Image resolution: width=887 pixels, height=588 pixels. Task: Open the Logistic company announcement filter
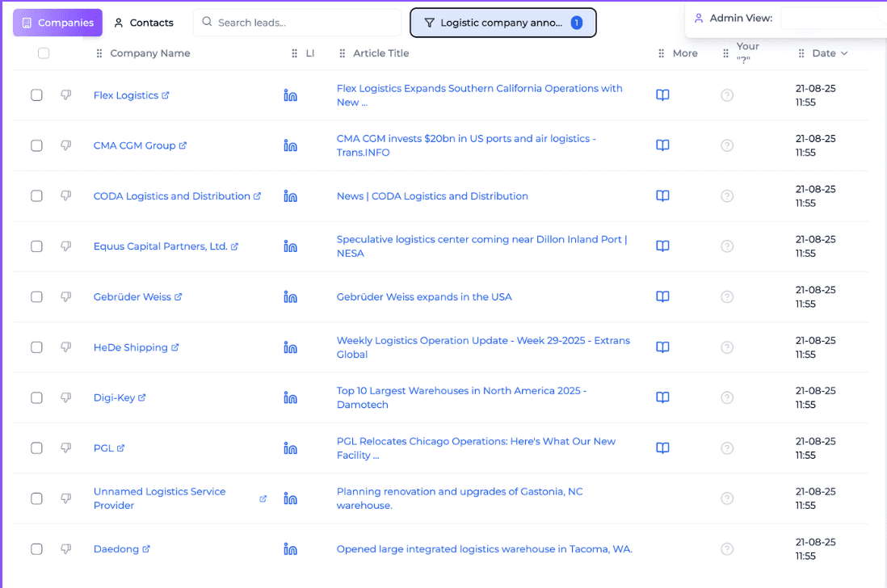(x=502, y=23)
